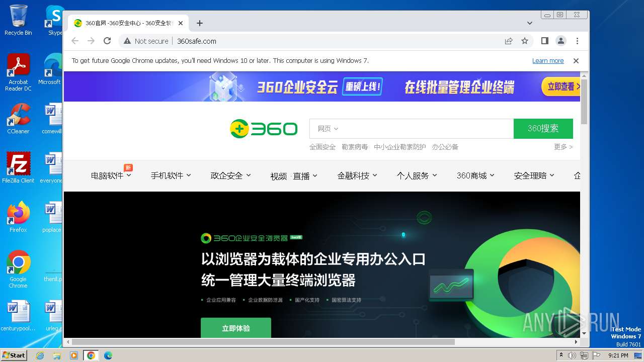Open Microsoft Edge in the taskbar
This screenshot has height=362, width=644.
click(x=108, y=355)
